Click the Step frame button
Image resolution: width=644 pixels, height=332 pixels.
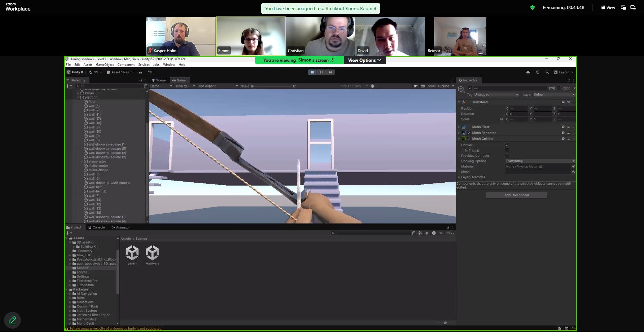pos(330,72)
